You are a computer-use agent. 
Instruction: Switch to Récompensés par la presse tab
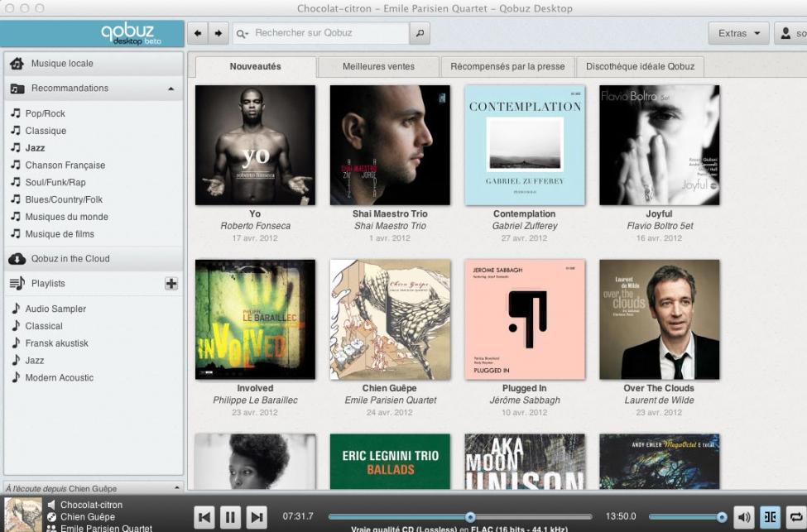[x=507, y=67]
